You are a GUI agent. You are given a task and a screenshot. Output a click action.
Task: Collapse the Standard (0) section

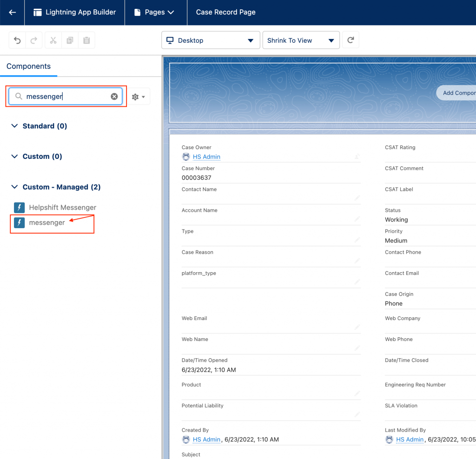point(14,126)
